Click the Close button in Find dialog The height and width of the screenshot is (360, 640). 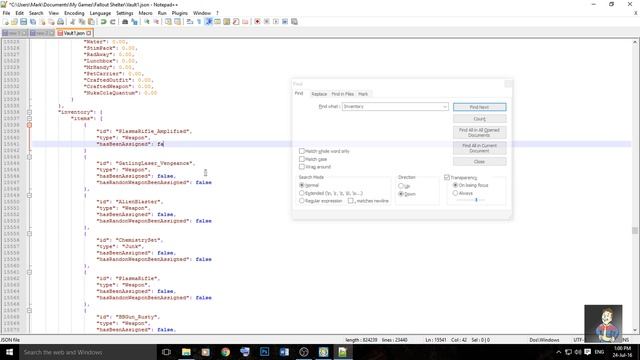tap(480, 162)
